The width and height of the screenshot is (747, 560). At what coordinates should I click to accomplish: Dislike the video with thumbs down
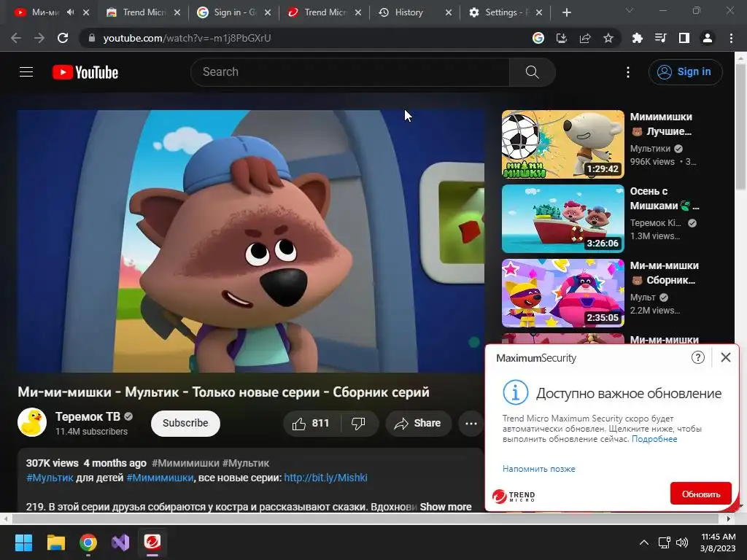(358, 424)
